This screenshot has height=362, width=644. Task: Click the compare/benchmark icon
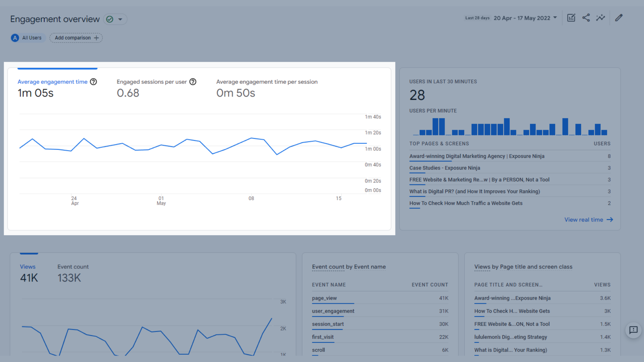point(601,18)
